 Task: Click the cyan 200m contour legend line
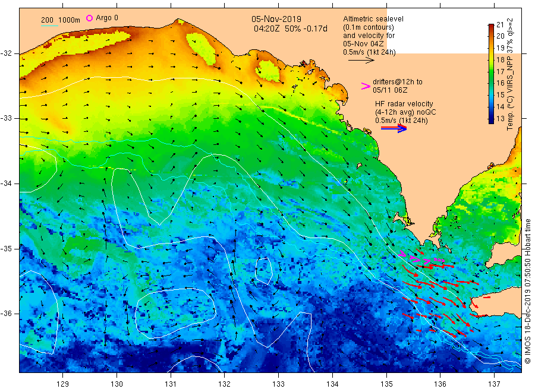(x=49, y=26)
